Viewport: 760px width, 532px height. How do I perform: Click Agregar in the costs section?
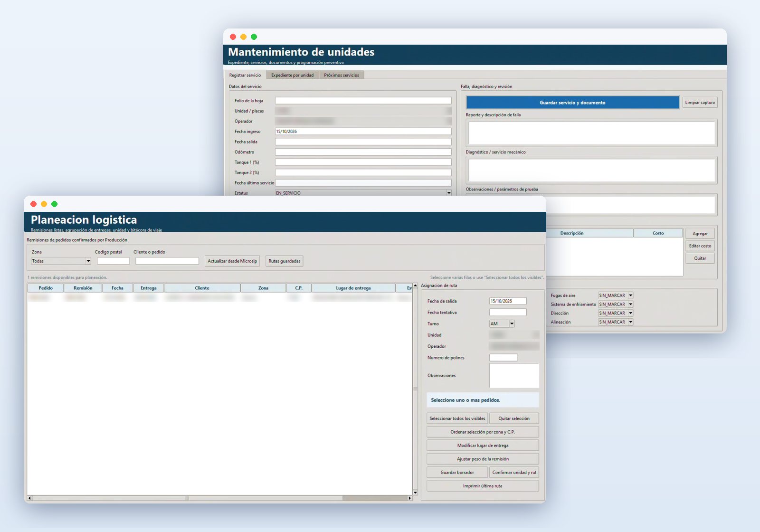click(x=700, y=234)
